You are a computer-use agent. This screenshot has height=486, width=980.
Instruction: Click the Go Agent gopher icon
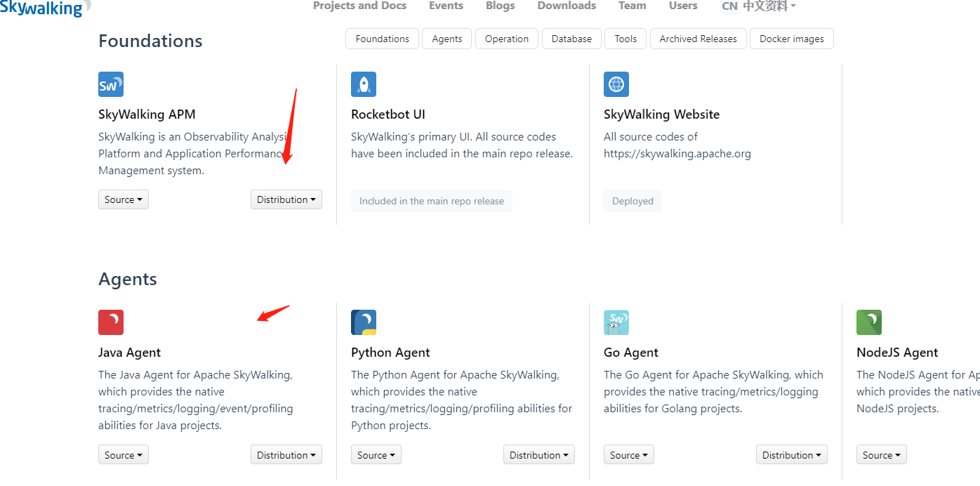point(616,322)
